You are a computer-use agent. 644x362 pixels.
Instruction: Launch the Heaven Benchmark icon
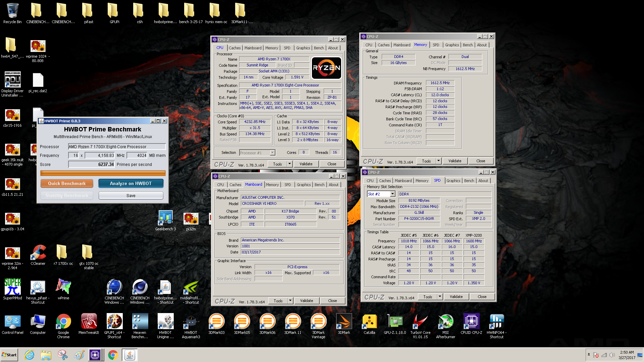click(x=140, y=326)
